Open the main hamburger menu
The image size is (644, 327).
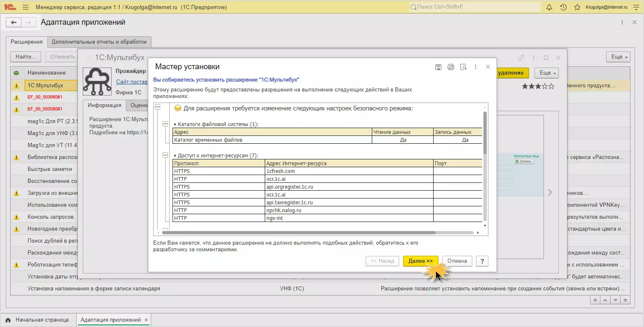pos(26,7)
